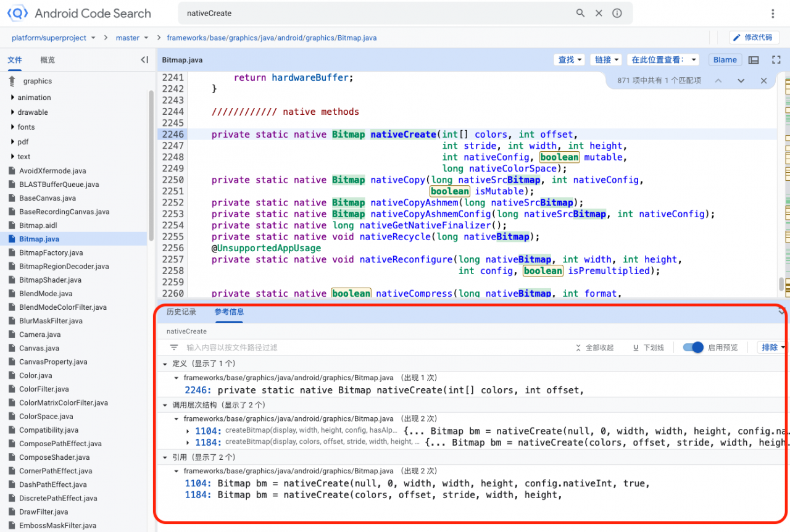Screen dimensions: 790x532
Task: Open the search help info icon
Action: (617, 13)
